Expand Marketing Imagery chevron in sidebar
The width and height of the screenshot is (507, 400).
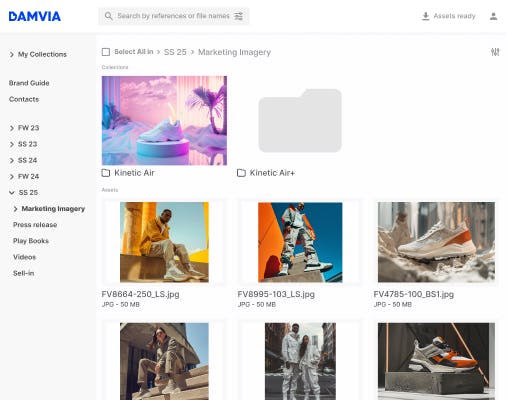coord(15,209)
